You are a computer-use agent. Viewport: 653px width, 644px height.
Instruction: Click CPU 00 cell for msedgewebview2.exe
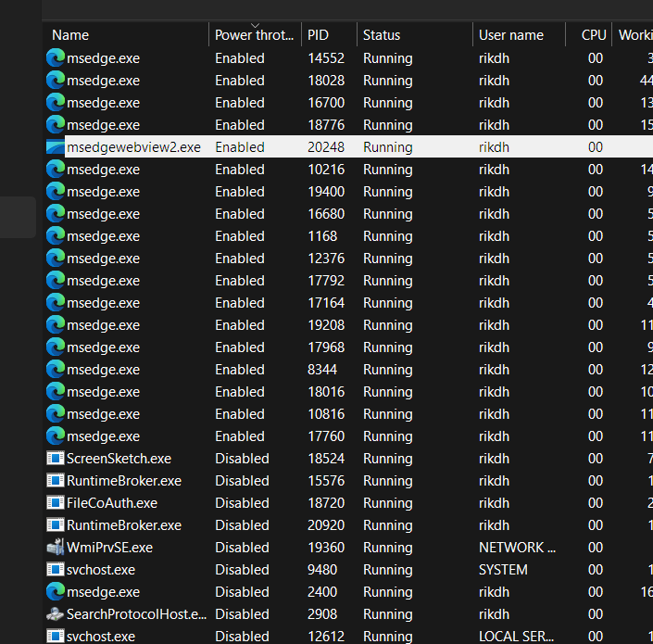coord(596,147)
